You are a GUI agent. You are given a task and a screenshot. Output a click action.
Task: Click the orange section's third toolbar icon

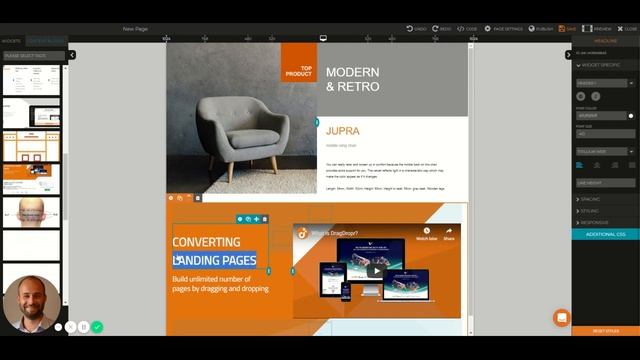coord(189,198)
